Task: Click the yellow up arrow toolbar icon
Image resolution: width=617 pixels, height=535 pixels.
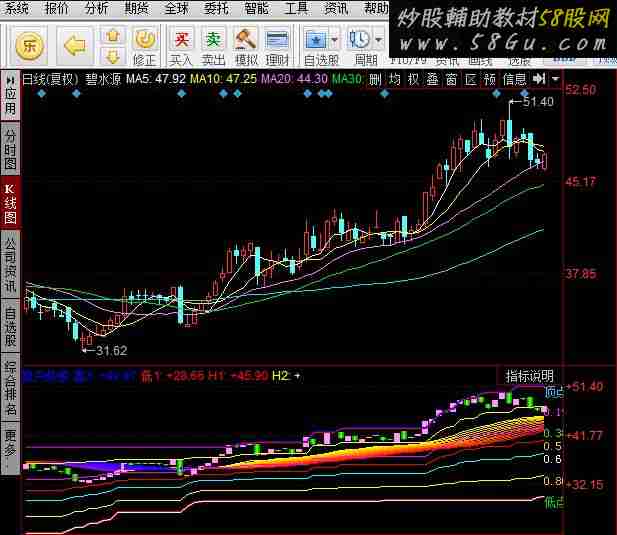Action: pos(113,36)
